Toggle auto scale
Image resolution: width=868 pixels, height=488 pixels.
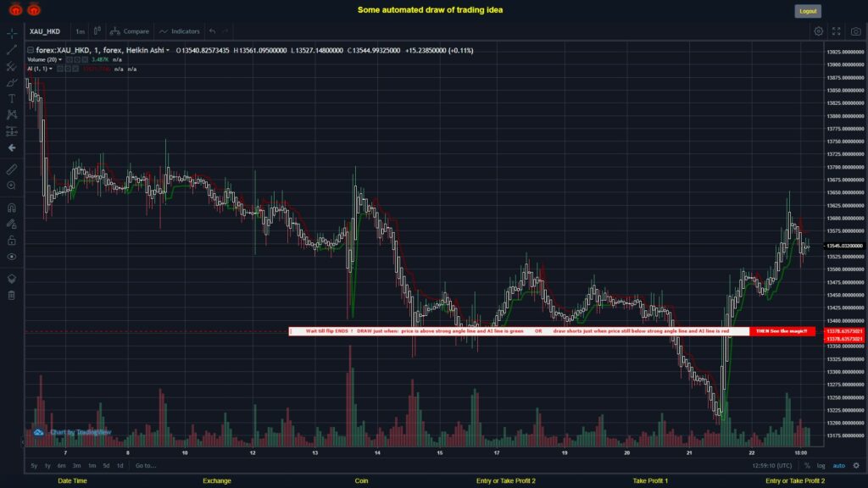839,466
